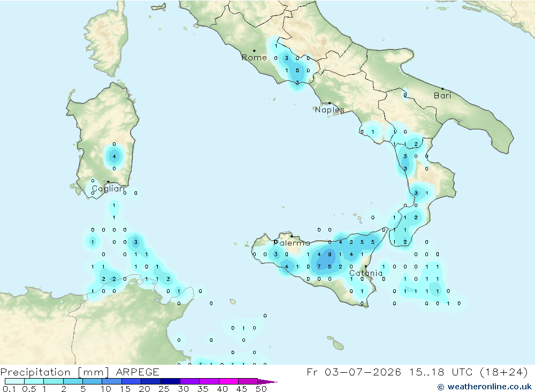Pick legend swatch between 1 and 2
This screenshot has width=535, height=392.
point(53,381)
